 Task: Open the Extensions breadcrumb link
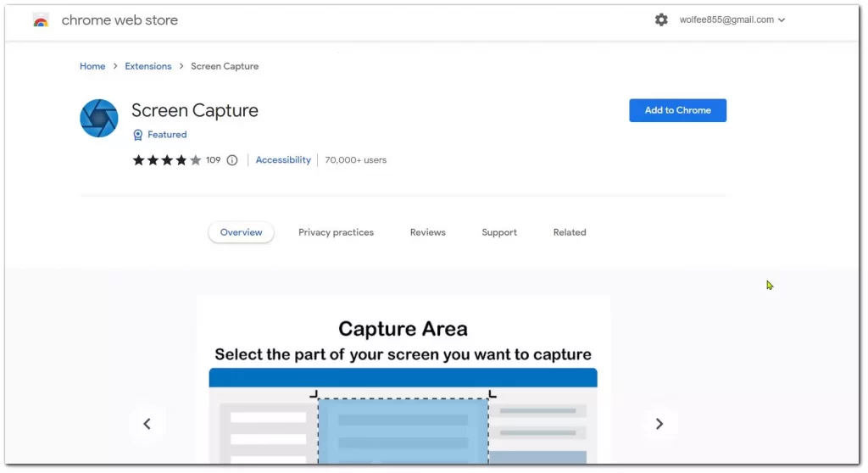click(x=147, y=66)
